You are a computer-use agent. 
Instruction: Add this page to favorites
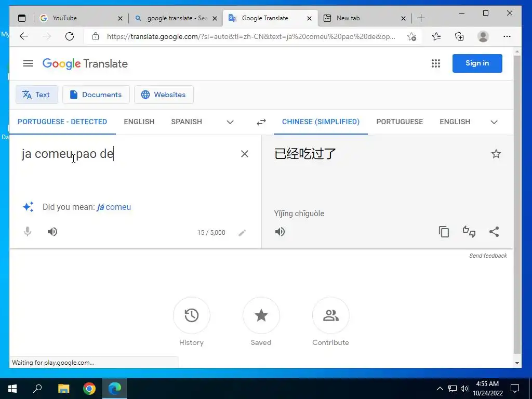(x=411, y=36)
